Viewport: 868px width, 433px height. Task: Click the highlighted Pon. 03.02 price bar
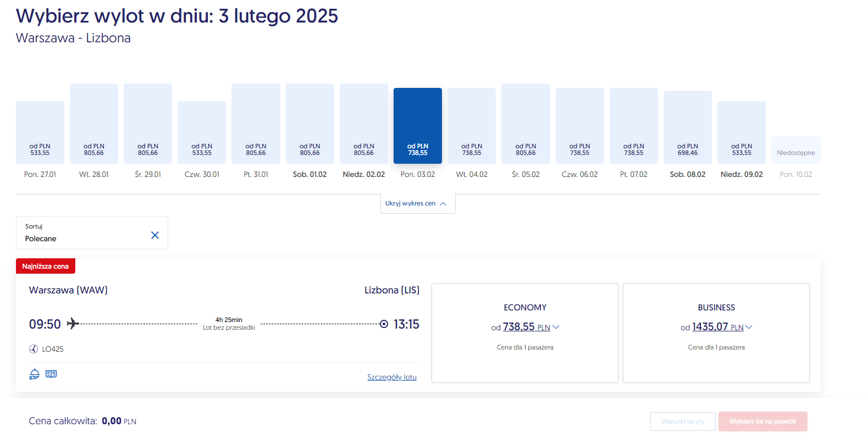click(x=418, y=126)
